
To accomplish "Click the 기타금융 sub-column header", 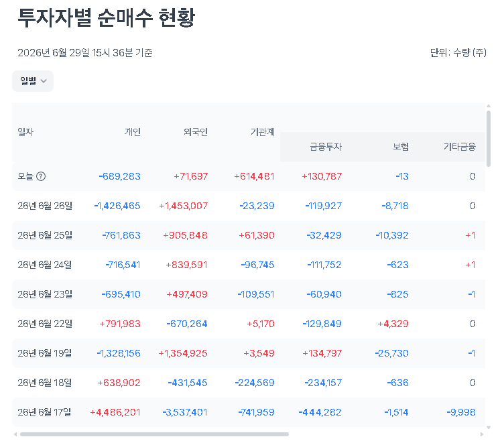I will click(460, 147).
